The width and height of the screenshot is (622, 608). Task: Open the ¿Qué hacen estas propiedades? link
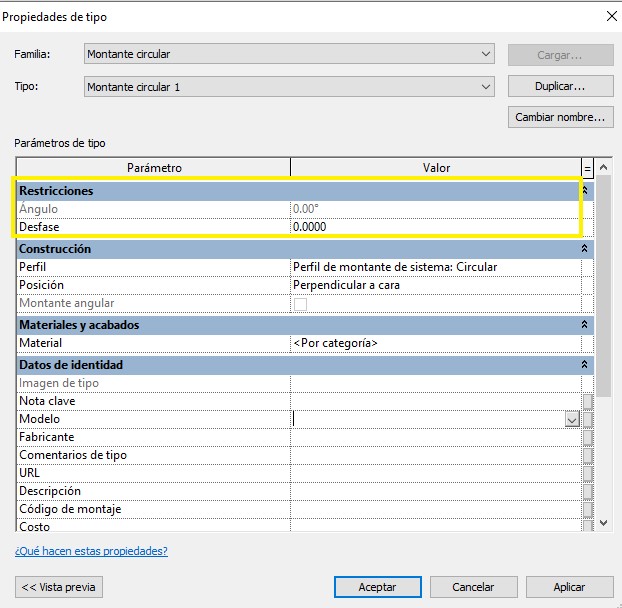pyautogui.click(x=91, y=551)
